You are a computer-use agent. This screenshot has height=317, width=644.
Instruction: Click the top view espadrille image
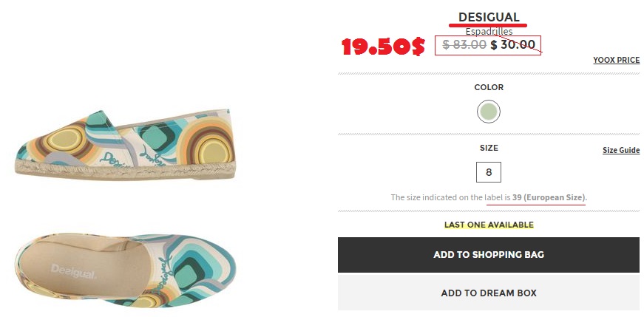(x=126, y=270)
